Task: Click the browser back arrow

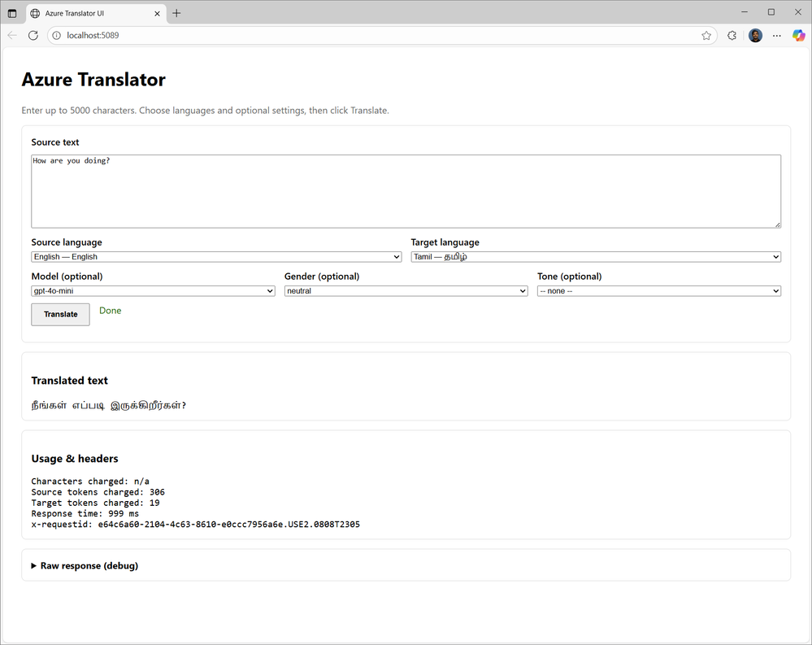Action: pos(12,35)
